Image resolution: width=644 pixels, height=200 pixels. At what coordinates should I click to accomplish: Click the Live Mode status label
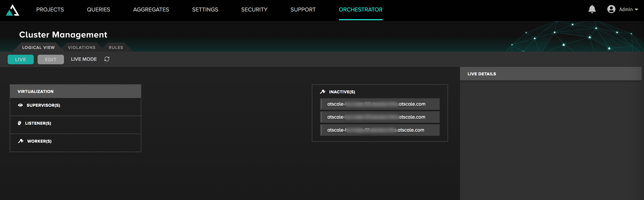pos(84,59)
